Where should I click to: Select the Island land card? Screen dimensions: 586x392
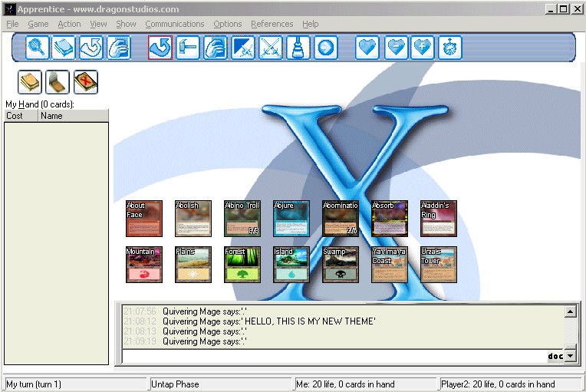click(291, 265)
